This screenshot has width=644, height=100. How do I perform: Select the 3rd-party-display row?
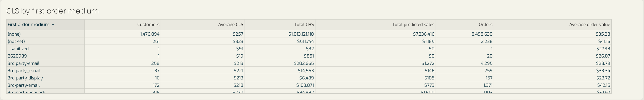click(x=309, y=78)
